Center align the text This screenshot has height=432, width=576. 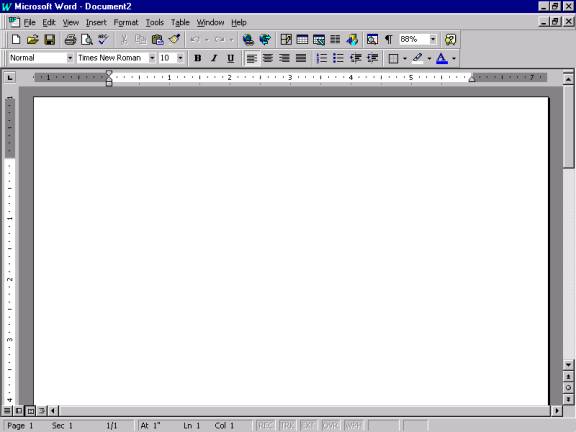268,58
